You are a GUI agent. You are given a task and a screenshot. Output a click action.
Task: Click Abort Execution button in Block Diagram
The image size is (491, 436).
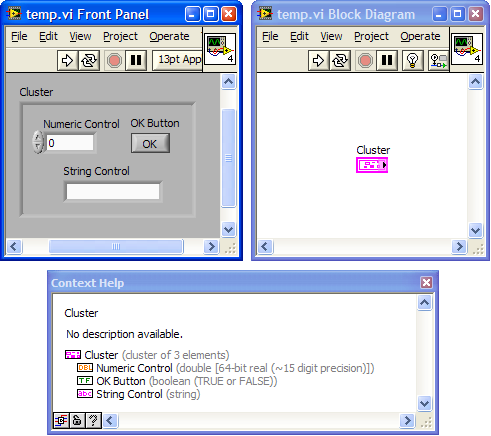365,60
